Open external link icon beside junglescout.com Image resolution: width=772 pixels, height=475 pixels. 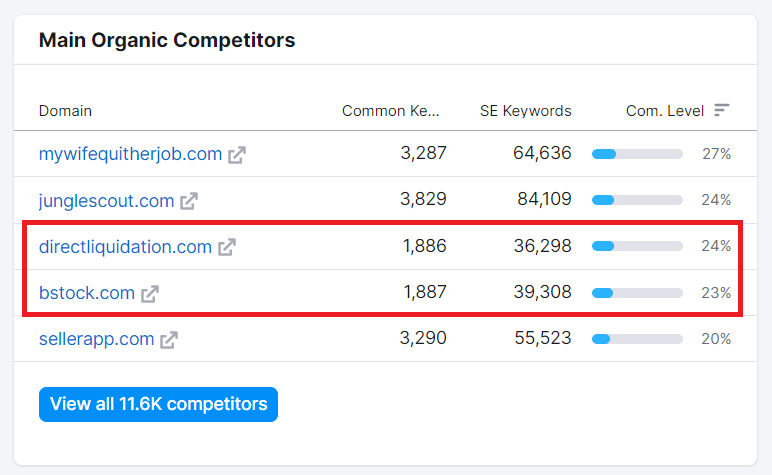pyautogui.click(x=189, y=201)
